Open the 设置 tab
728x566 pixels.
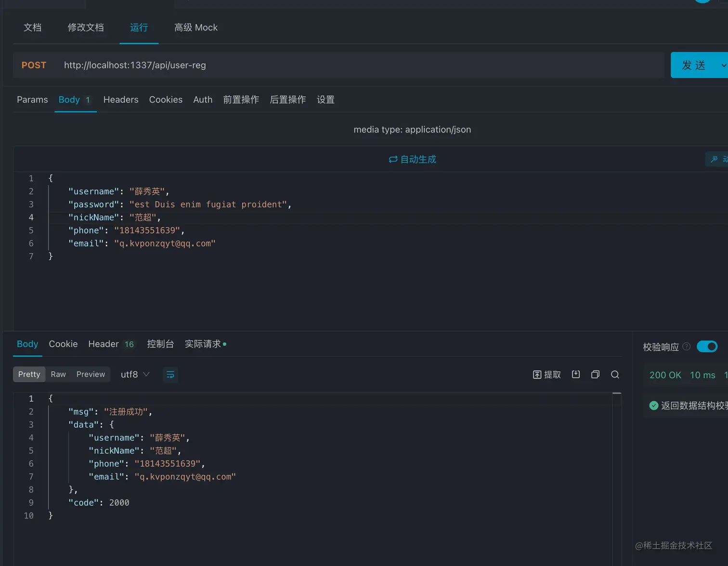point(325,100)
